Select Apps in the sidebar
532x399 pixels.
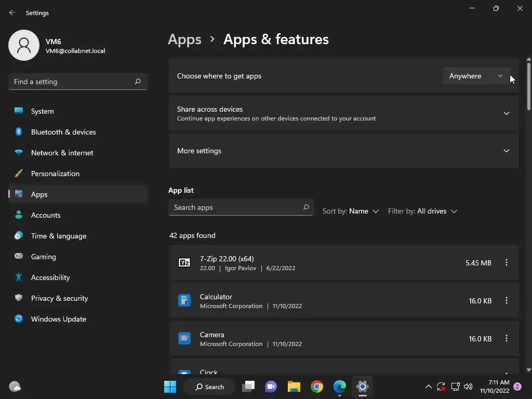click(x=78, y=194)
